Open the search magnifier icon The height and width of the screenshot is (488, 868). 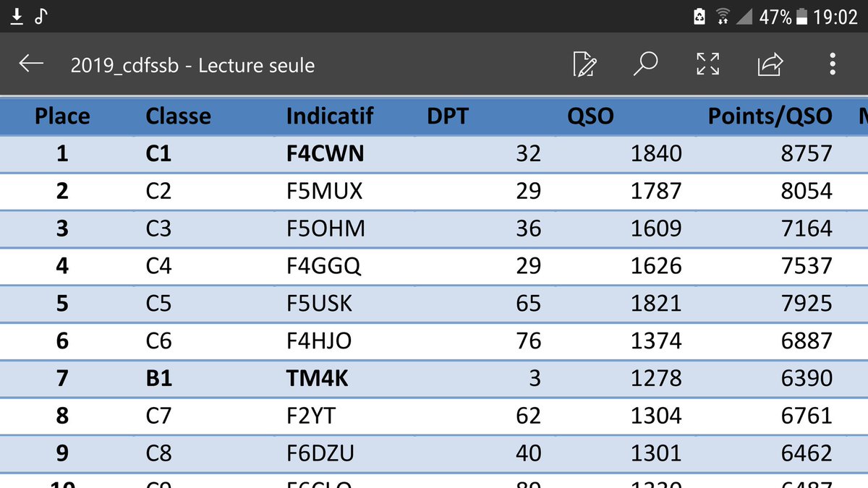pyautogui.click(x=644, y=64)
